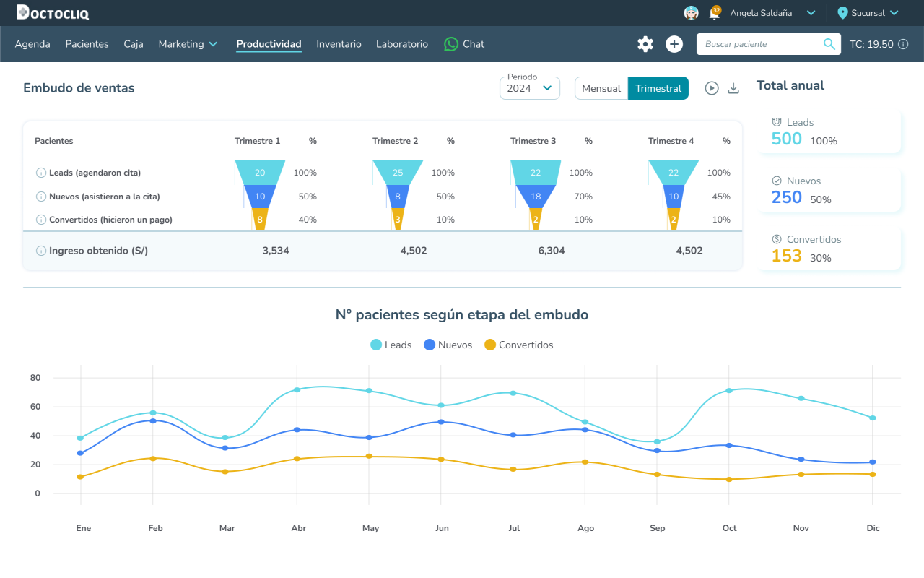Viewport: 924px width, 578px height.
Task: Click the plus add button icon
Action: [674, 44]
